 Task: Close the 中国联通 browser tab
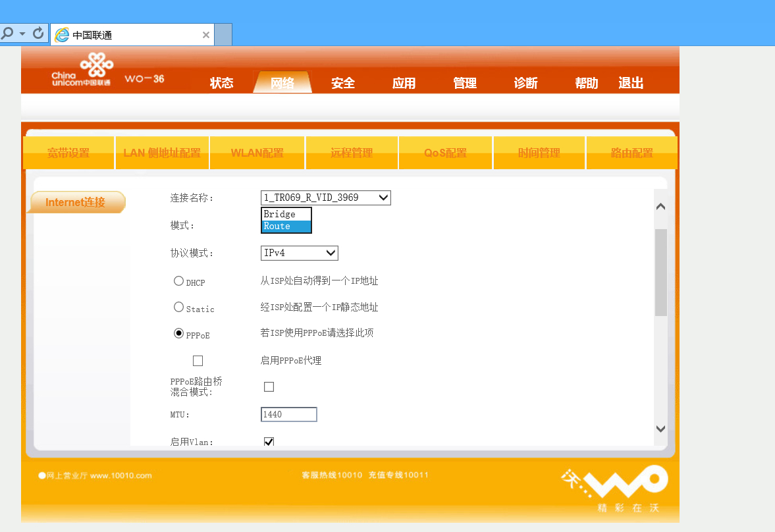pyautogui.click(x=206, y=35)
